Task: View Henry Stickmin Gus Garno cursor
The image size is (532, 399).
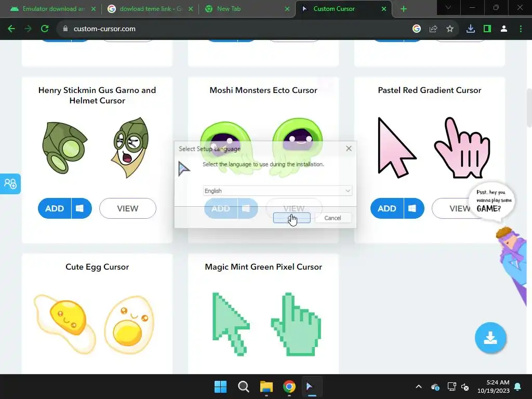Action: [128, 208]
